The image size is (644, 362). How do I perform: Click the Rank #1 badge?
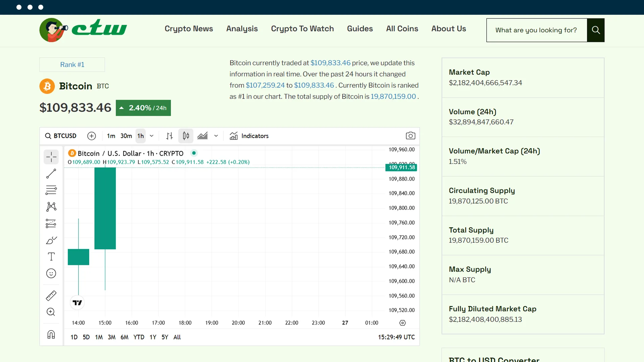pyautogui.click(x=72, y=65)
